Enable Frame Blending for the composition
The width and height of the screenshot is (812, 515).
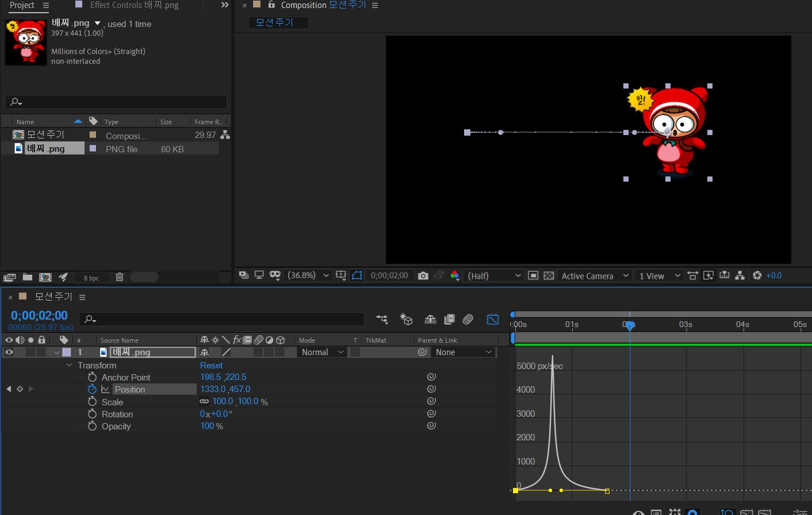pos(450,319)
